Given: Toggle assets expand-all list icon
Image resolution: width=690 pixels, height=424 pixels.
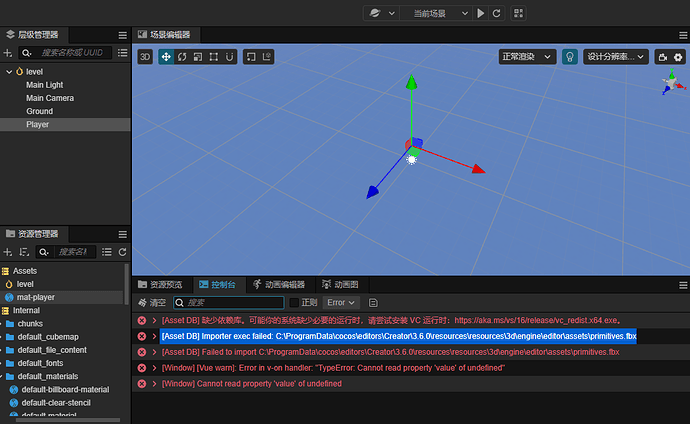Looking at the screenshot, I should pos(106,252).
